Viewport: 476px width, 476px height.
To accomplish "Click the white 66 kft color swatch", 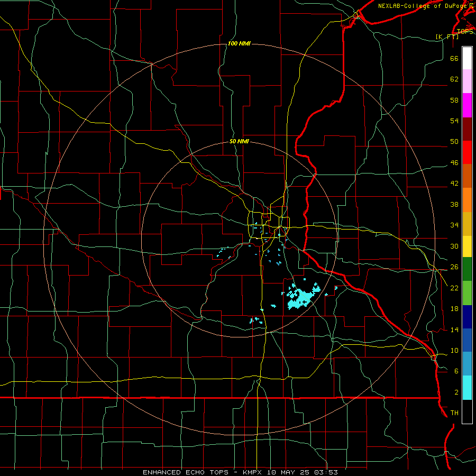I will [467, 58].
